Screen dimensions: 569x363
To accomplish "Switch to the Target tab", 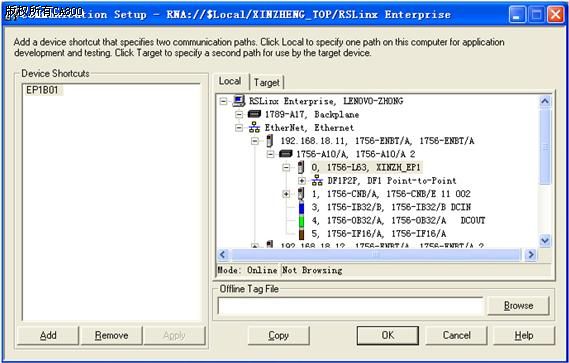I will (267, 82).
